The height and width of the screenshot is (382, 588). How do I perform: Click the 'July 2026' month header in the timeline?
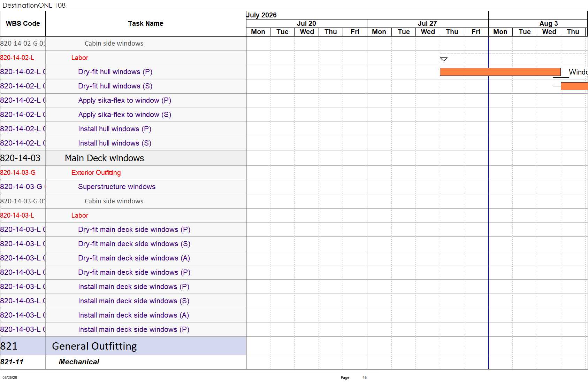[261, 15]
